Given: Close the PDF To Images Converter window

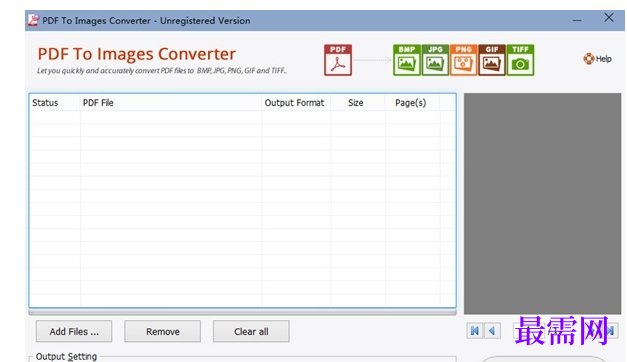Looking at the screenshot, I should click(x=609, y=18).
